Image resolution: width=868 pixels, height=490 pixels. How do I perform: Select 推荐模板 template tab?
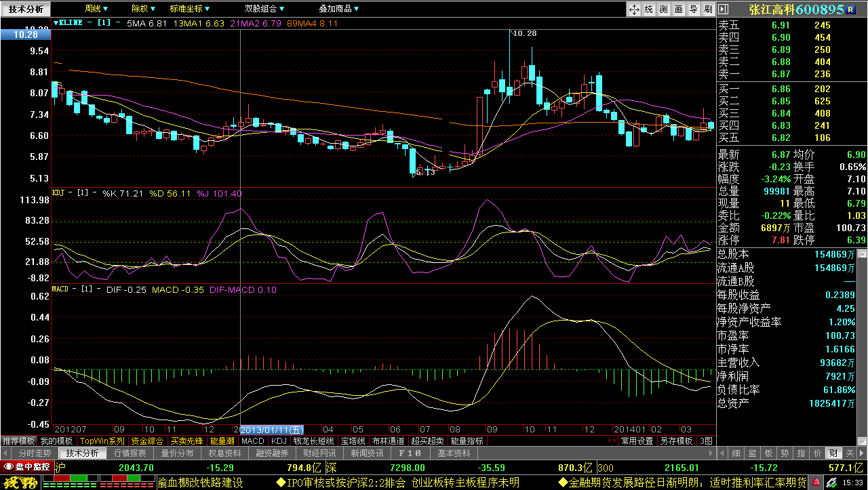point(18,441)
